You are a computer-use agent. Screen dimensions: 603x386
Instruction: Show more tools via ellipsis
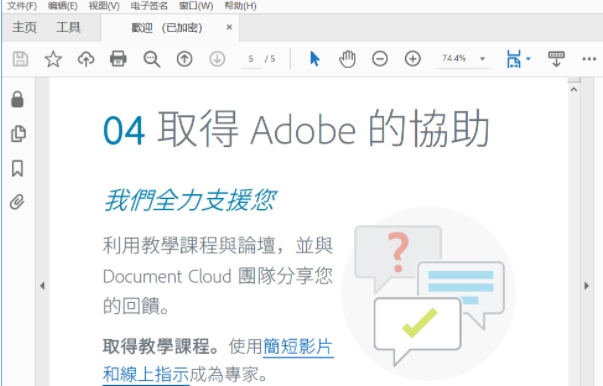589,59
